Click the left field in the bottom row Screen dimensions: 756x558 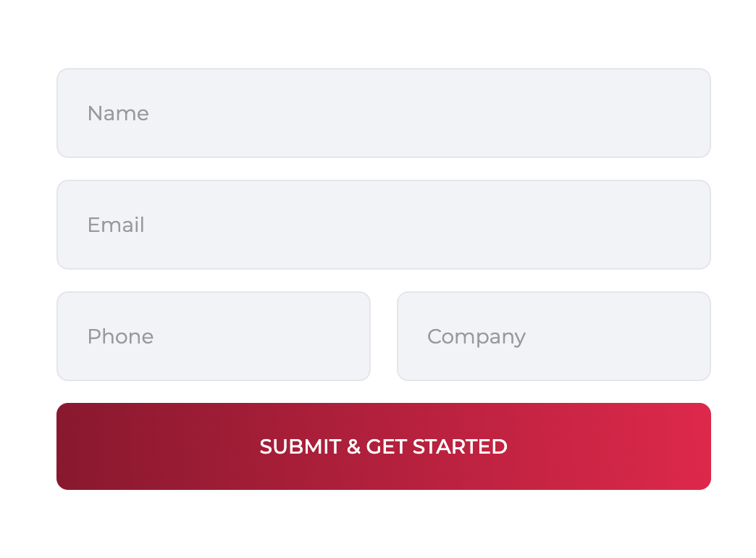tap(214, 336)
